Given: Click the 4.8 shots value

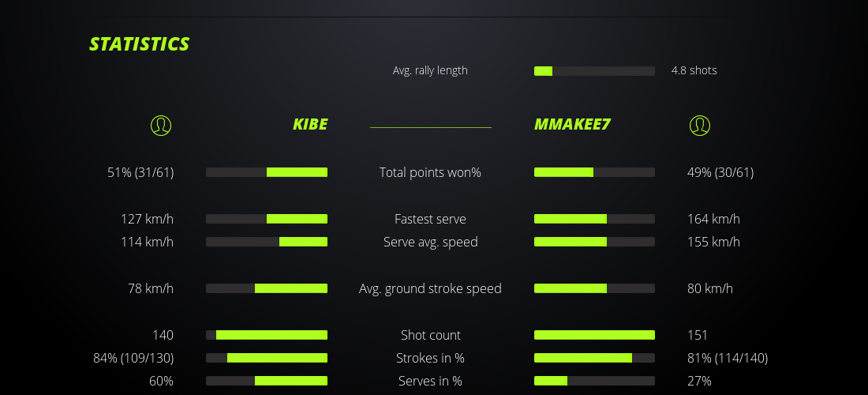Looking at the screenshot, I should [x=694, y=70].
